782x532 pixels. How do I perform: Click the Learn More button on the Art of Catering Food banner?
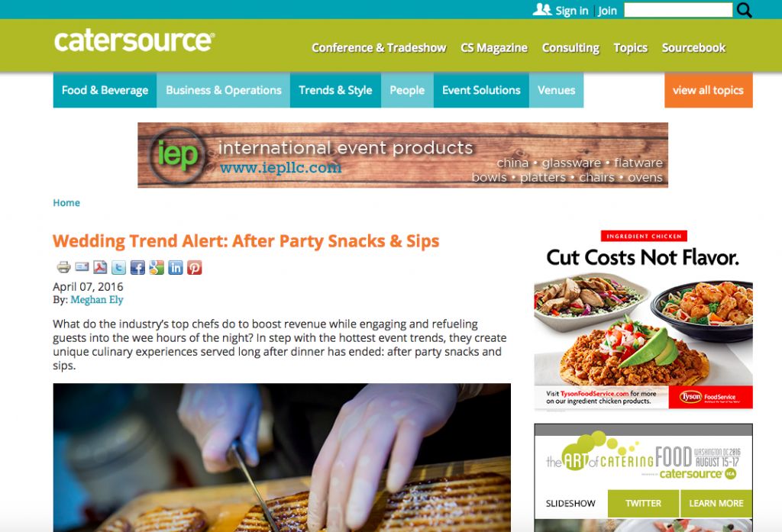[x=716, y=504]
